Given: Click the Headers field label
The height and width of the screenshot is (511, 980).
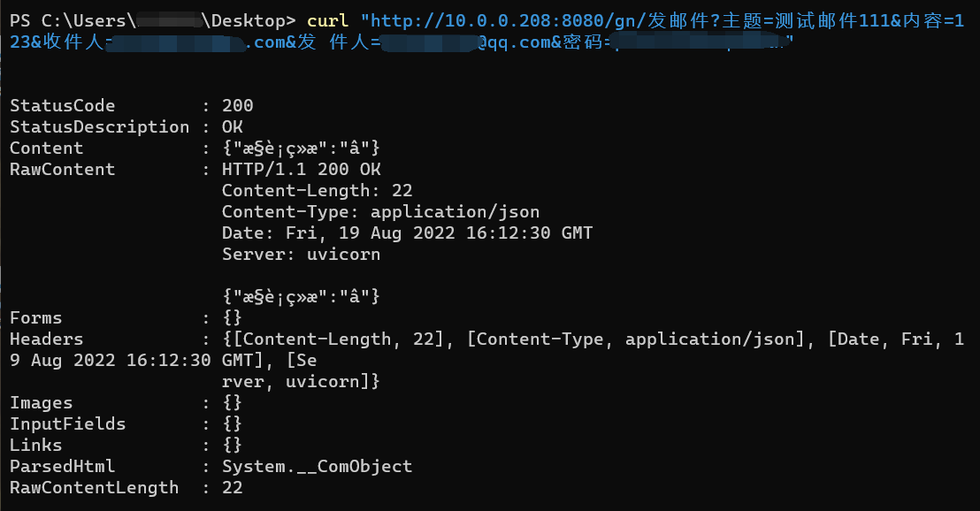Looking at the screenshot, I should [x=46, y=339].
